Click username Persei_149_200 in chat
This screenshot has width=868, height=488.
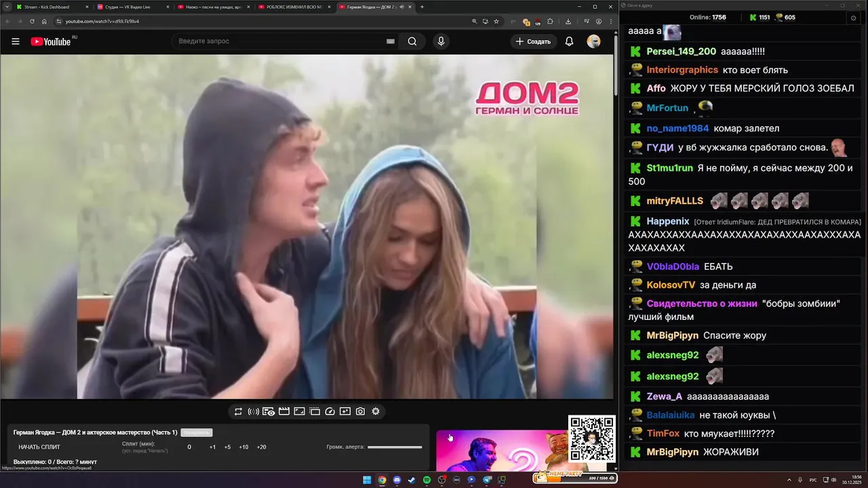pos(681,52)
